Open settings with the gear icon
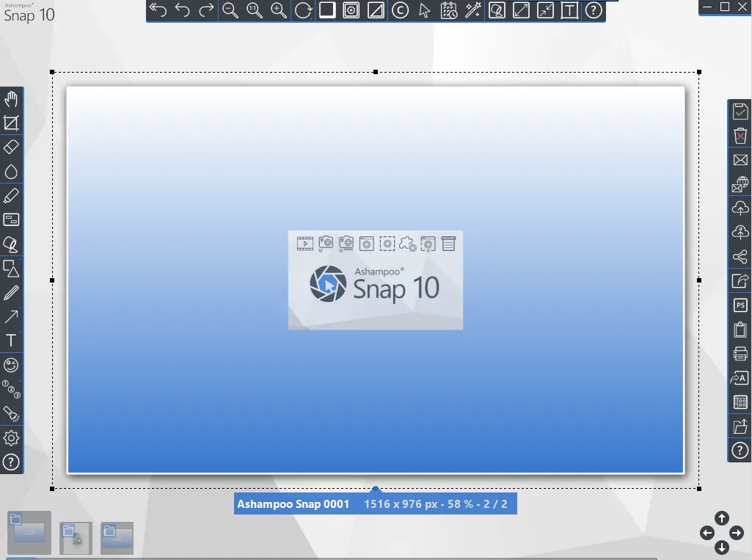This screenshot has height=560, width=752. (11, 437)
